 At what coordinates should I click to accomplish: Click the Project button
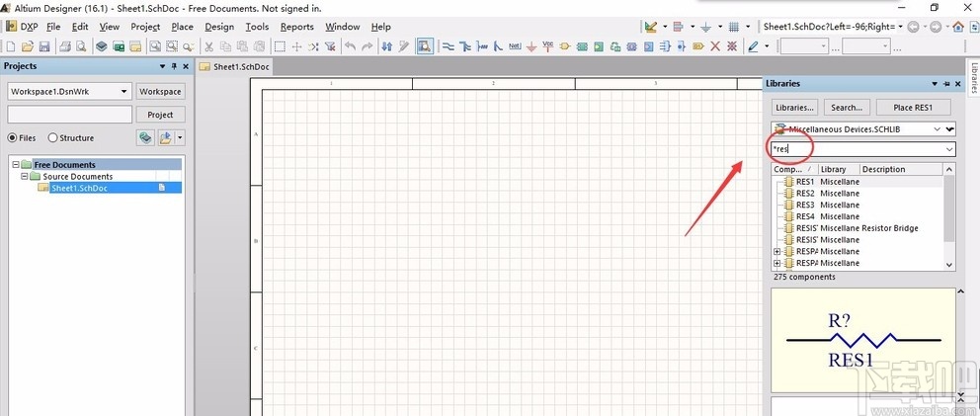click(160, 115)
